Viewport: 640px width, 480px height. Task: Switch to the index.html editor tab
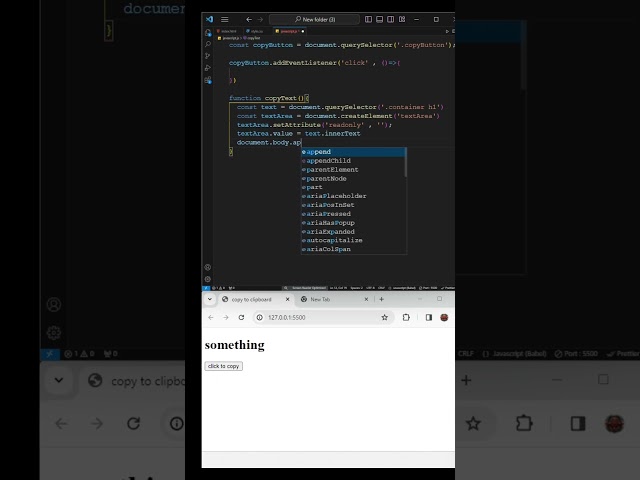(x=227, y=31)
